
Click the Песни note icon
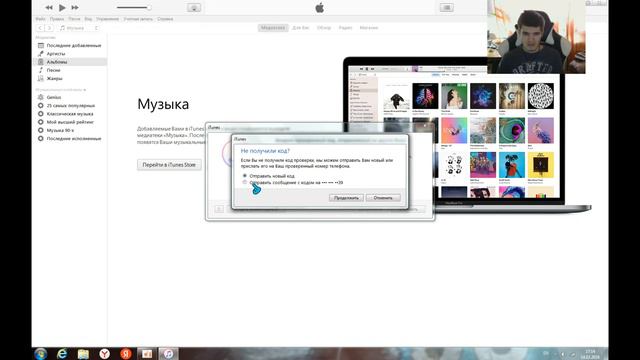tap(40, 70)
